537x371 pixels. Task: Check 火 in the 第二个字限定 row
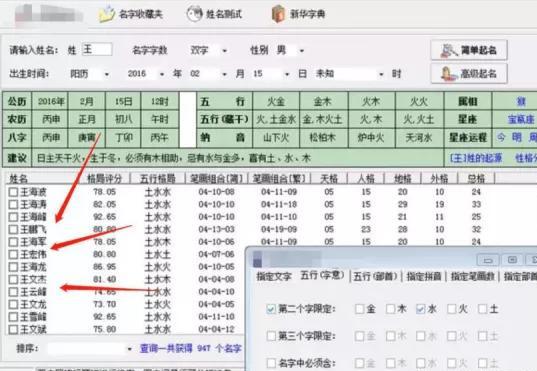point(452,309)
